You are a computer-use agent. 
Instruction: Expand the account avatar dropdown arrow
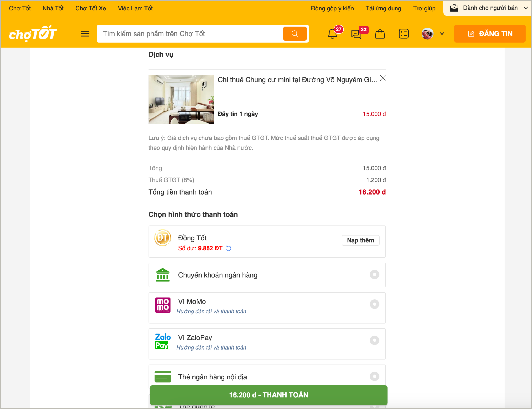442,34
